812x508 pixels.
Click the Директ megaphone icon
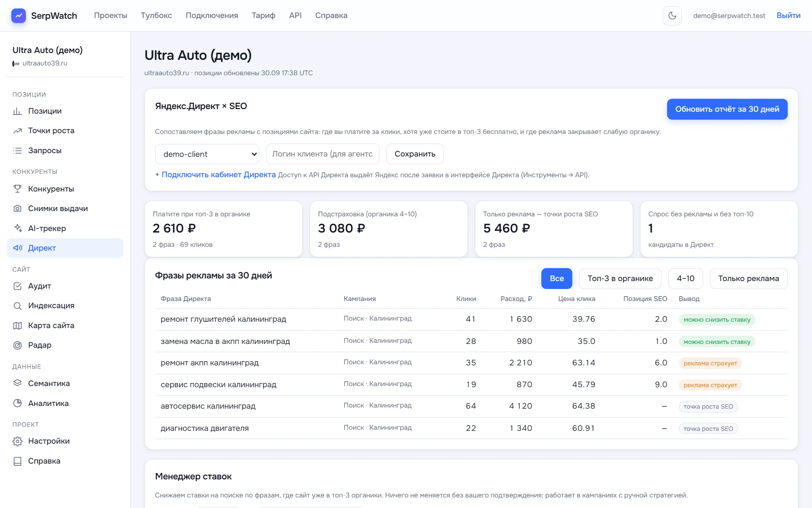coord(17,248)
